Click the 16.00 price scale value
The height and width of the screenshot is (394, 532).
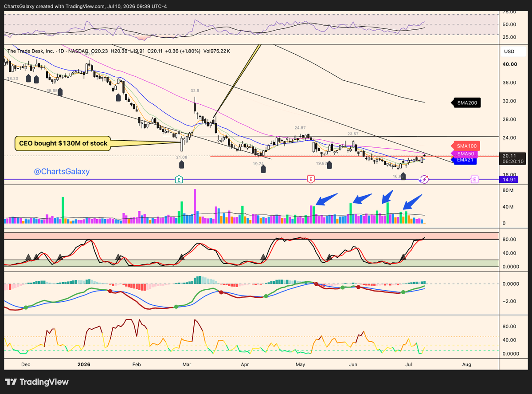click(x=510, y=175)
